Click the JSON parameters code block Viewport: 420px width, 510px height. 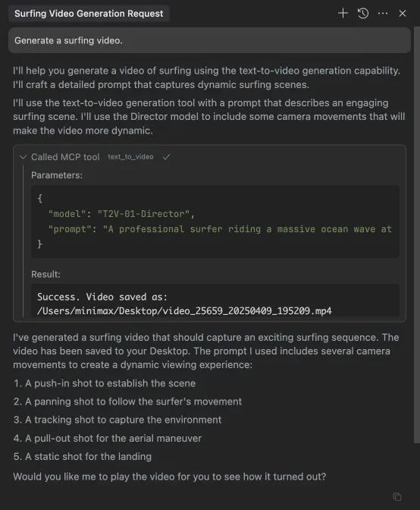(215, 222)
